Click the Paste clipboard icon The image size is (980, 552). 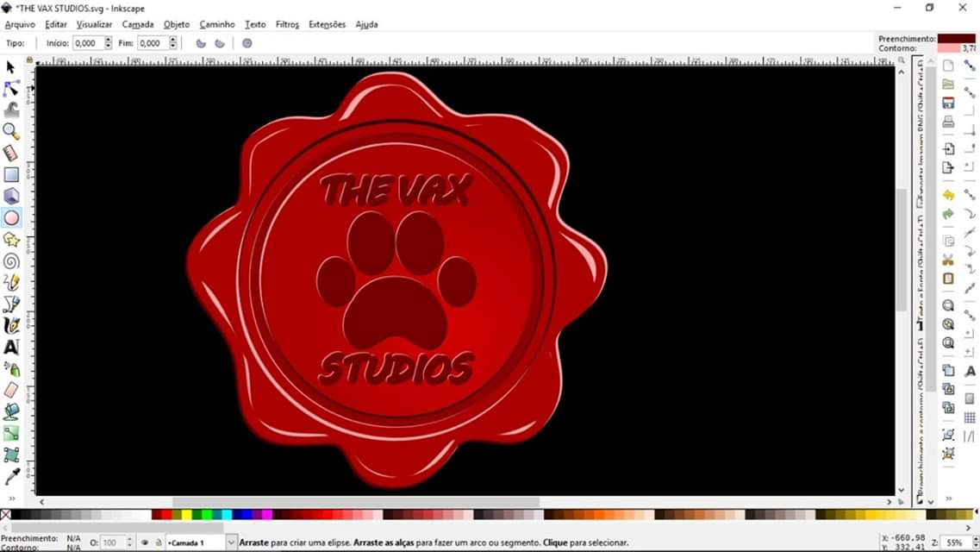coord(948,279)
